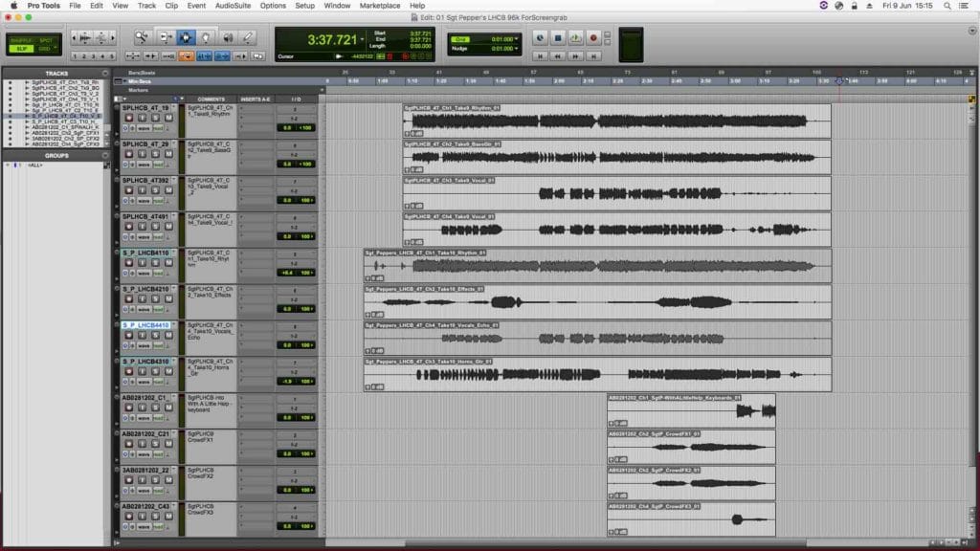Solo the AB0281202_C1 track
This screenshot has width=980, height=551.
(156, 408)
